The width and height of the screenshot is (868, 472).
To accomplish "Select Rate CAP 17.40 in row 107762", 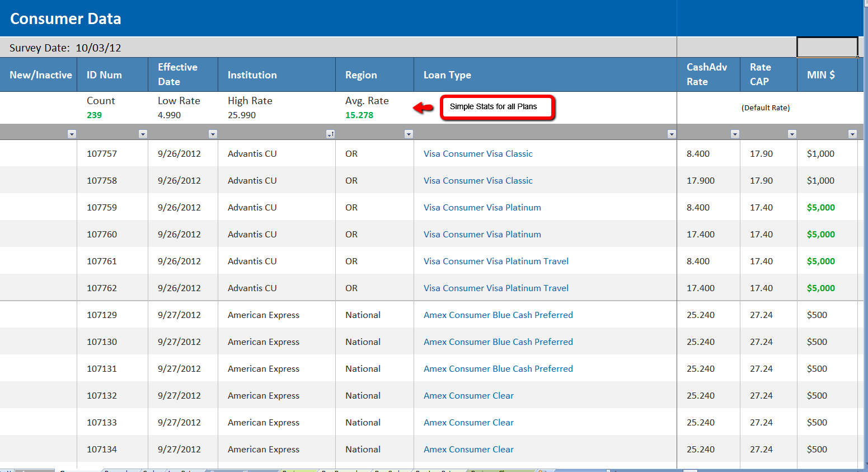I will [768, 288].
